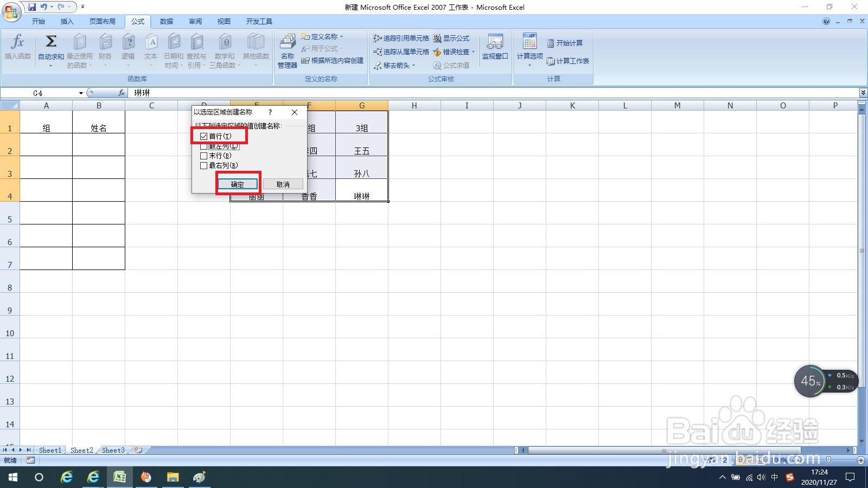Screen dimensions: 868x488
Task: Check the Left column (最左列) checkbox
Action: pos(204,146)
